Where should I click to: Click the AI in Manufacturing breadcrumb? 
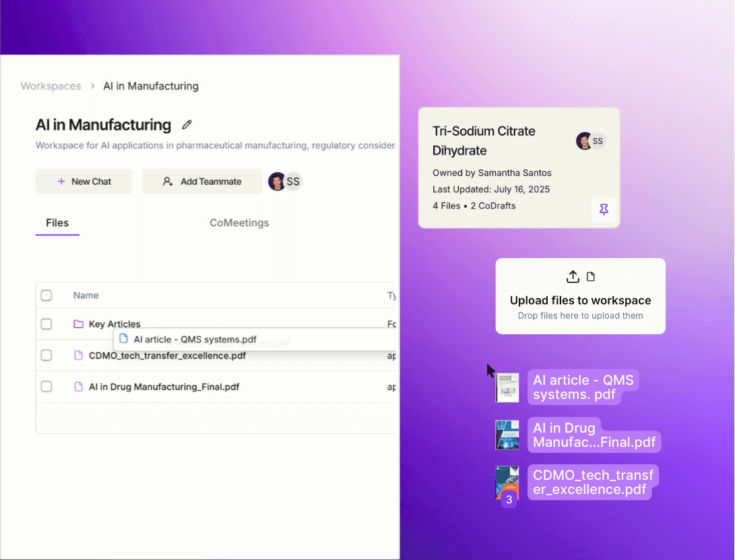(x=151, y=86)
